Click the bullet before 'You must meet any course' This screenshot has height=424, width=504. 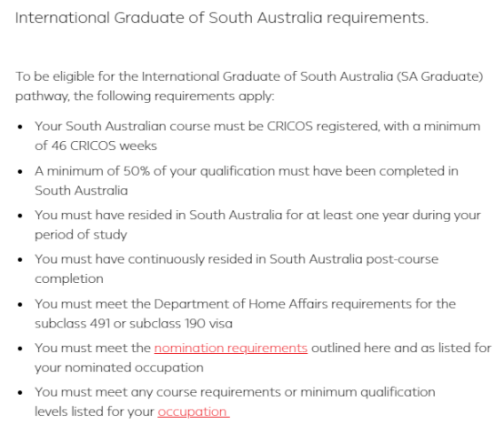(20, 393)
